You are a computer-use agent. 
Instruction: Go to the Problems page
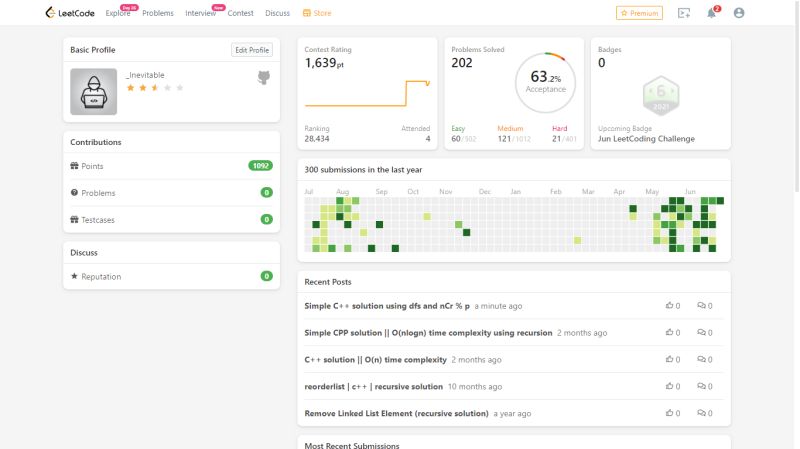click(158, 13)
